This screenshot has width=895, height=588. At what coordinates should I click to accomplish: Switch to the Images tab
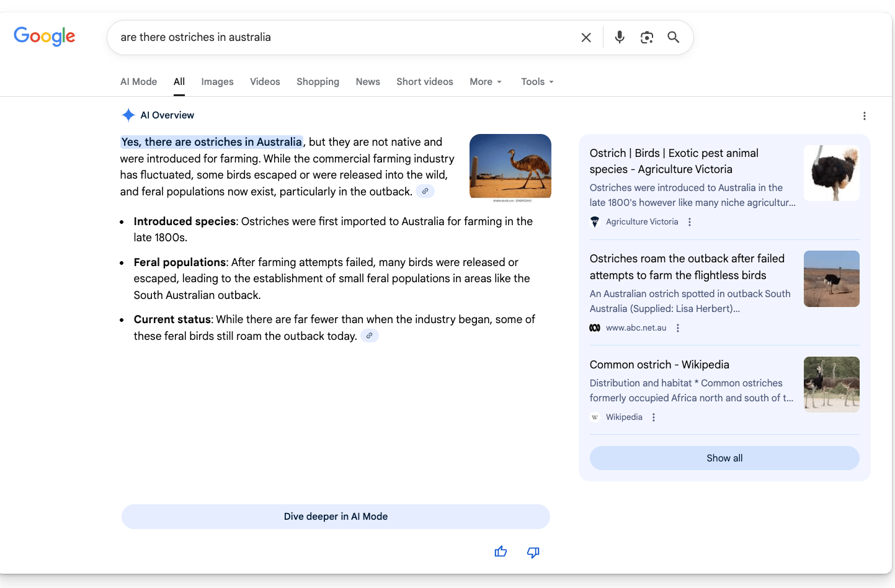217,82
